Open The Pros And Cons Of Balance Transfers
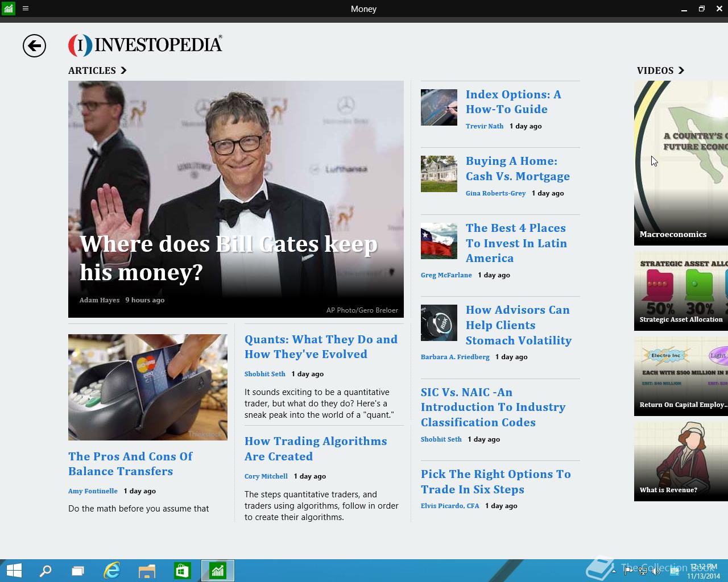728x582 pixels. coord(130,464)
